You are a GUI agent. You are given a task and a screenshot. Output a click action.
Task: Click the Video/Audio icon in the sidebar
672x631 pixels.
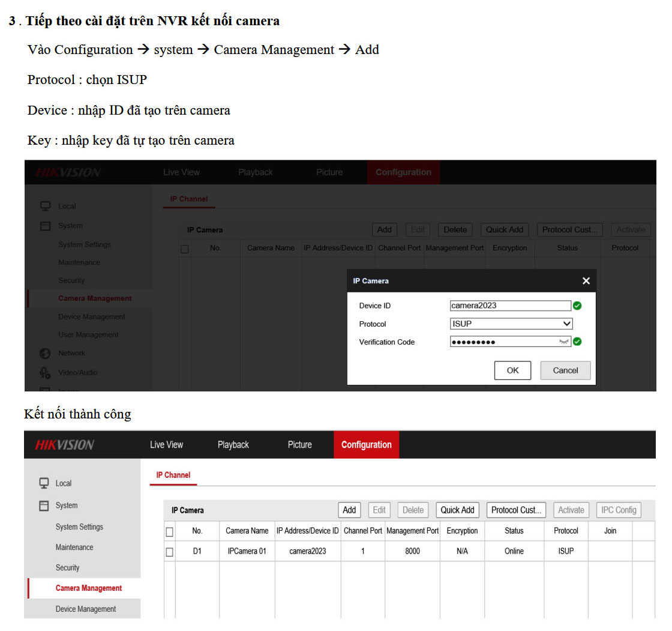pyautogui.click(x=46, y=372)
